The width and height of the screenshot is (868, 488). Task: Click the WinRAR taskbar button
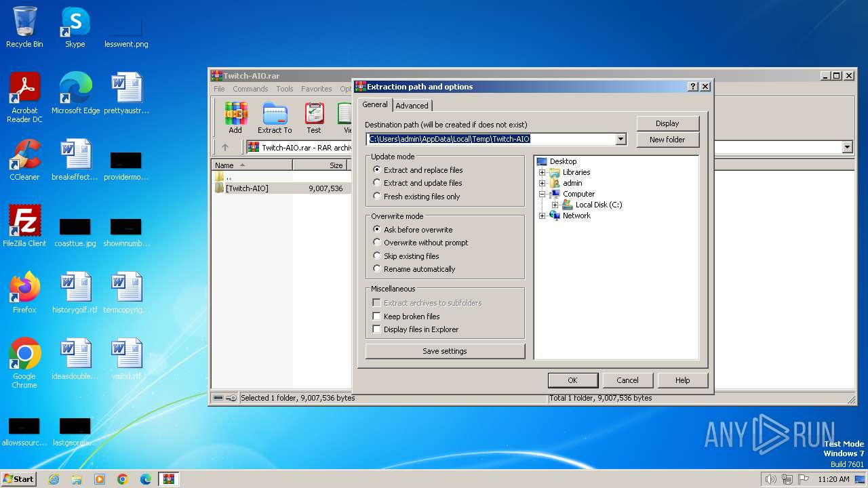click(168, 479)
